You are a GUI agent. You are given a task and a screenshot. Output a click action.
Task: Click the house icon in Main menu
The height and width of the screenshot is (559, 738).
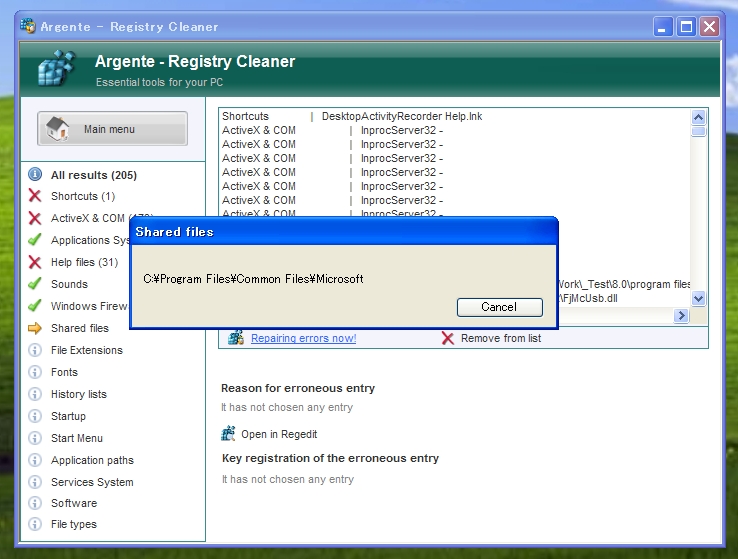57,128
